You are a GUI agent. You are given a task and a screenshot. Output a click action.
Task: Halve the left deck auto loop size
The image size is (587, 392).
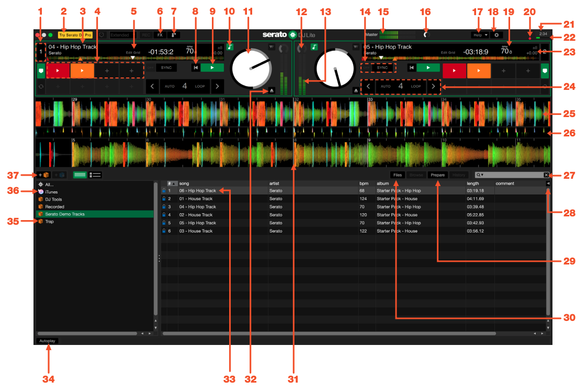pyautogui.click(x=152, y=86)
